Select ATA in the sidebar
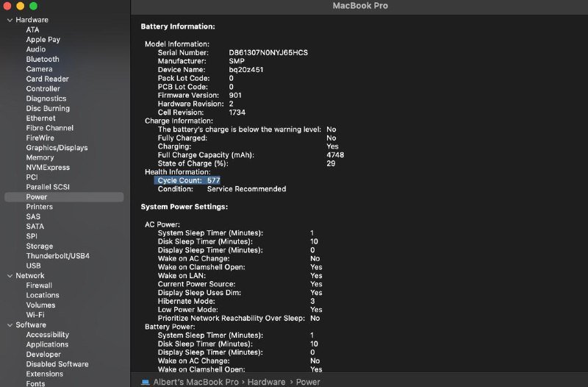This screenshot has height=387, width=588. [32, 29]
